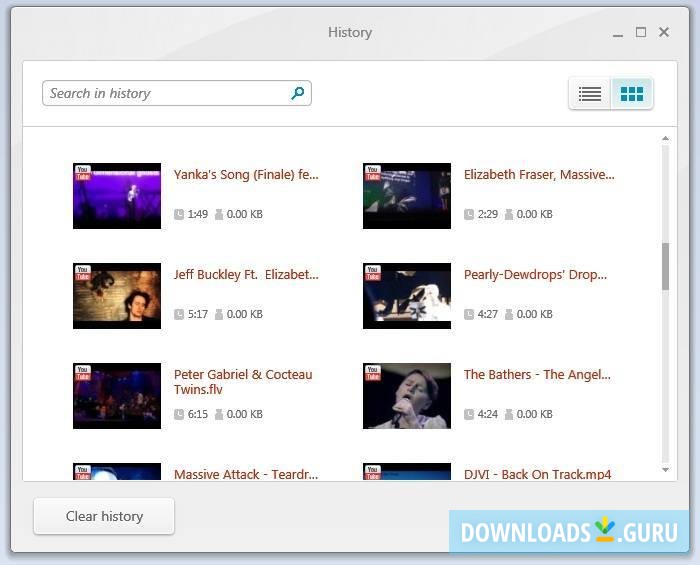Image resolution: width=700 pixels, height=565 pixels.
Task: Open Pearly-Dewdrops' Drop thumbnail
Action: (x=407, y=296)
